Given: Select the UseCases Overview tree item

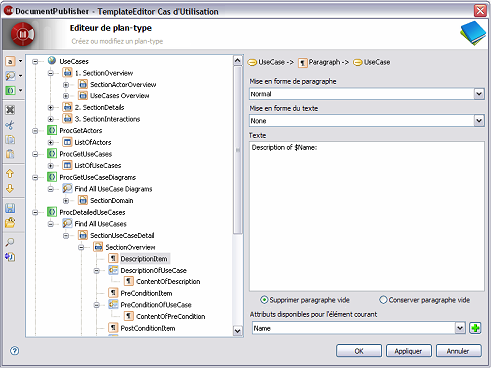Looking at the screenshot, I should click(x=120, y=96).
